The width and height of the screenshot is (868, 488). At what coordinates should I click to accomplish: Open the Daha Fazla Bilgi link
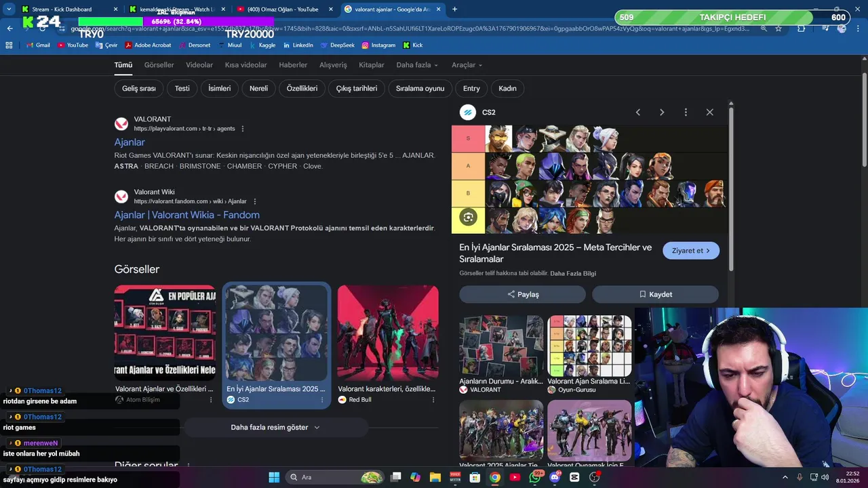point(573,273)
